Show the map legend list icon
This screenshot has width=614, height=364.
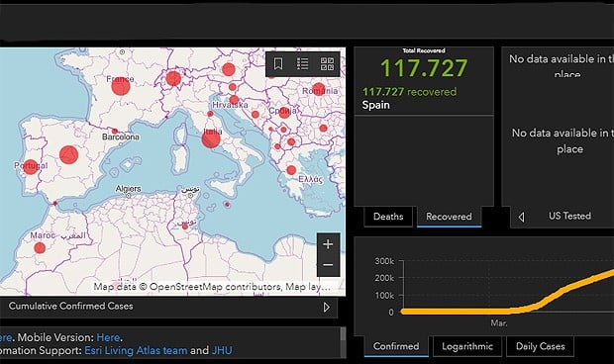302,63
